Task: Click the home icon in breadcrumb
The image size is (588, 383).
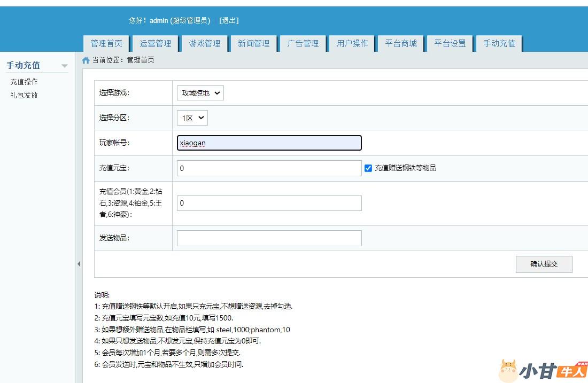Action: [x=86, y=60]
